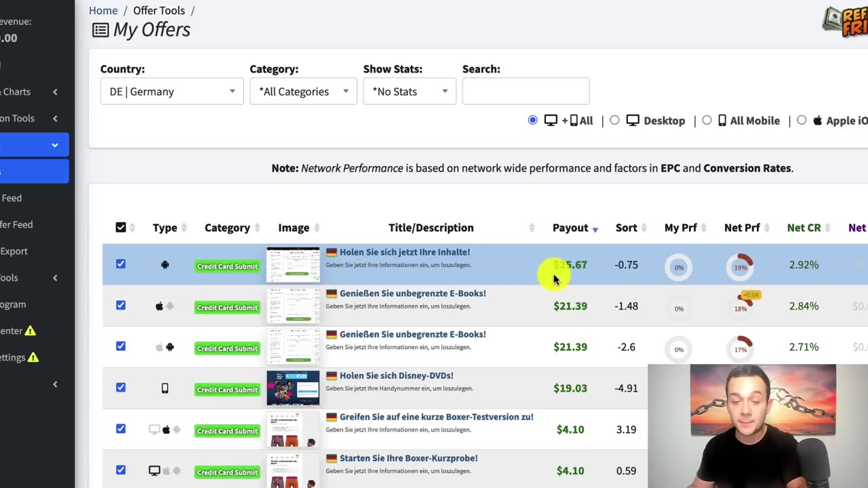Click sort arrows on Category column header

258,228
